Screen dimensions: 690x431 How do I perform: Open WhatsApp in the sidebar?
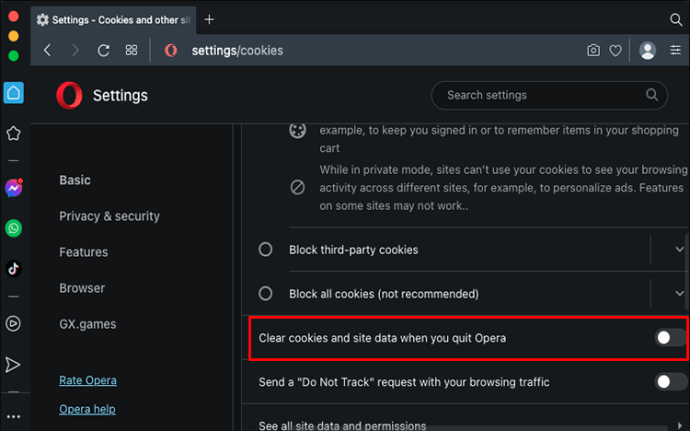(x=14, y=228)
